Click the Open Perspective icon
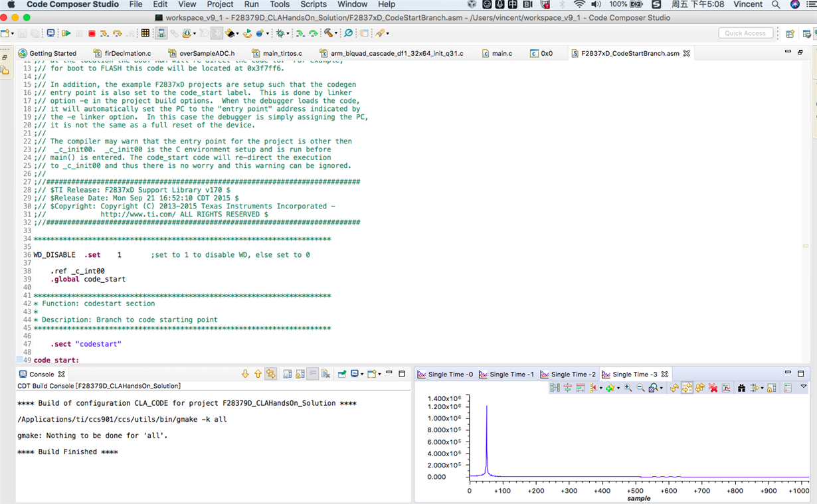 coord(790,33)
